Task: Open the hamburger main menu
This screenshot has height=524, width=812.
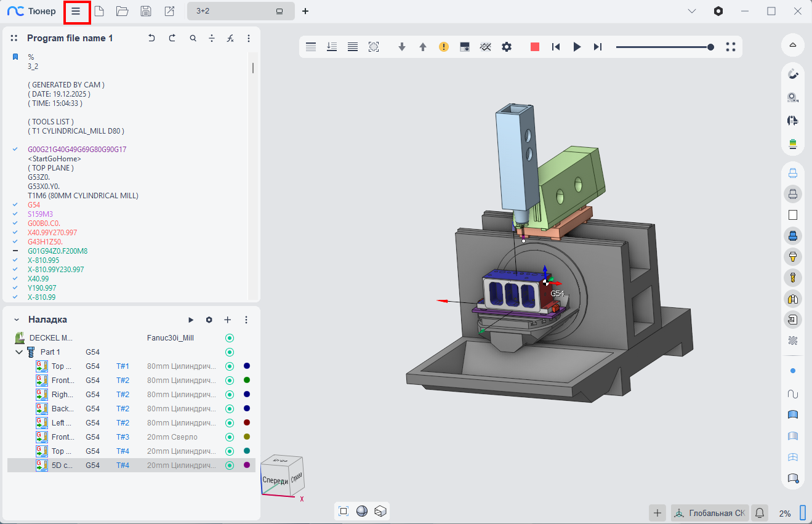Action: (76, 11)
